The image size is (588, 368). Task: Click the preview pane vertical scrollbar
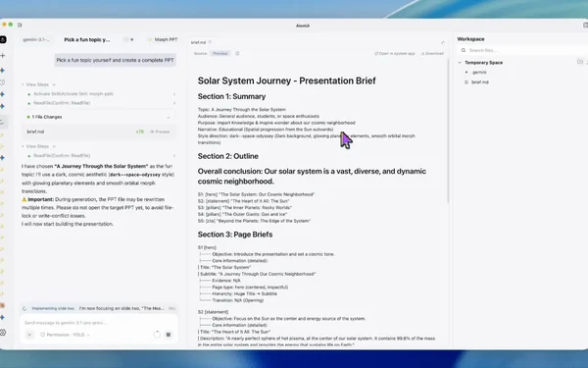pos(448,131)
